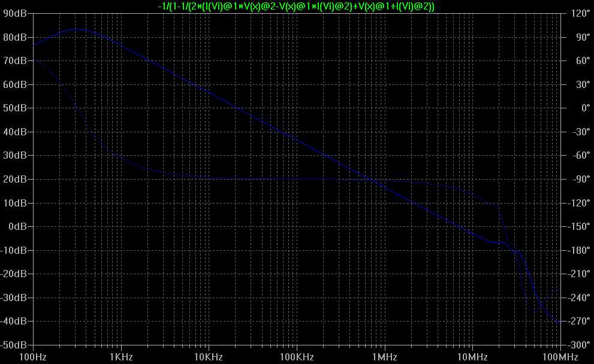Click the 100KHz frequency axis label
The image size is (594, 364).
click(x=297, y=357)
